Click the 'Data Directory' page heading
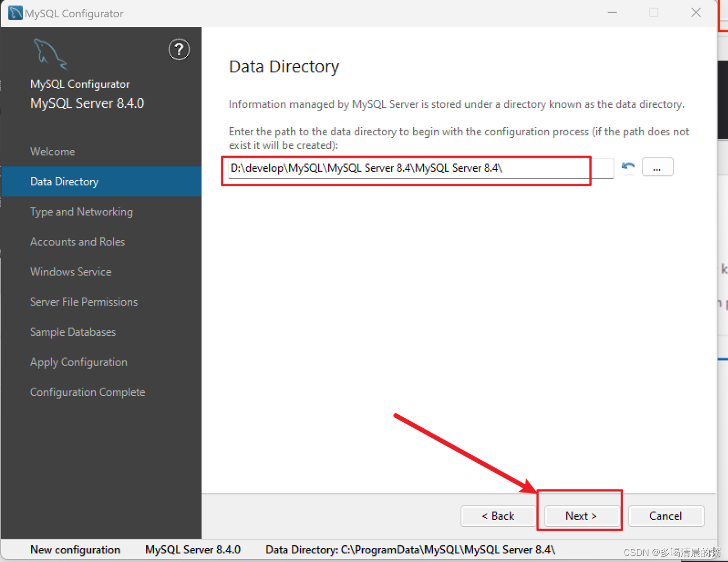728x562 pixels. click(x=284, y=66)
